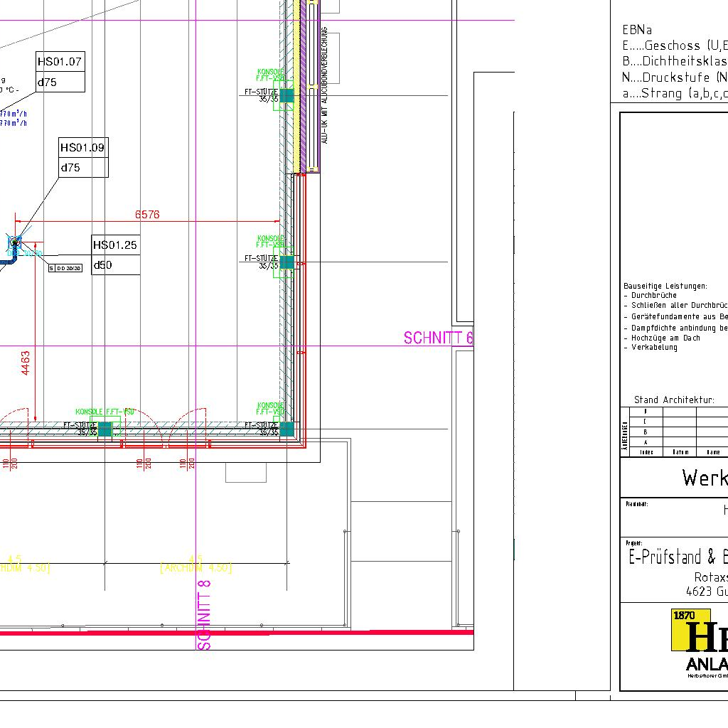Click the Stand Architektur heading in title block
The width and height of the screenshot is (728, 728).
tap(674, 400)
